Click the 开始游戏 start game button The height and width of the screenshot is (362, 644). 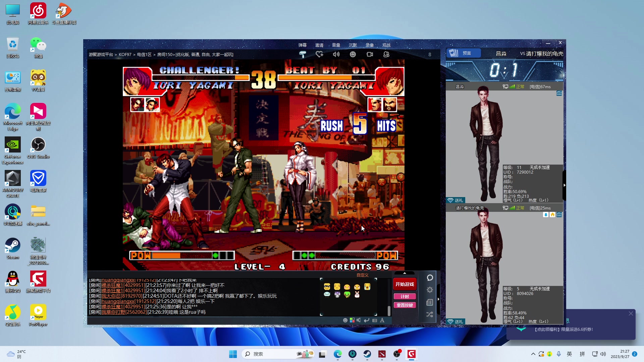coord(405,284)
